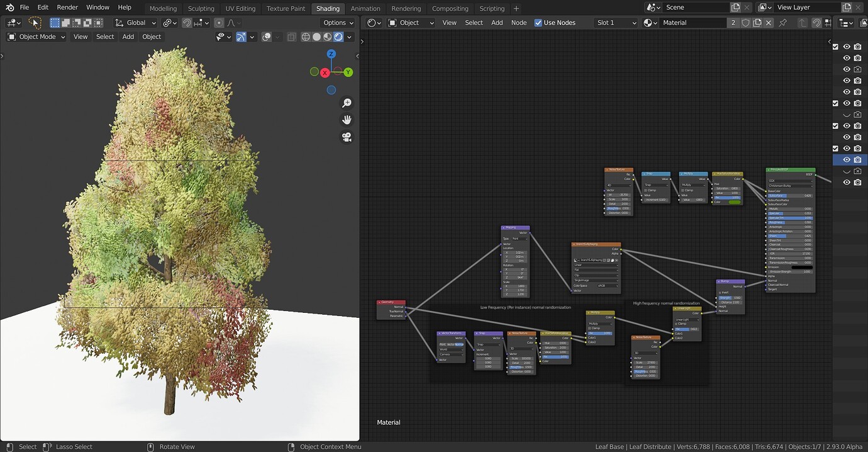Add a new view layer icon

point(847,8)
